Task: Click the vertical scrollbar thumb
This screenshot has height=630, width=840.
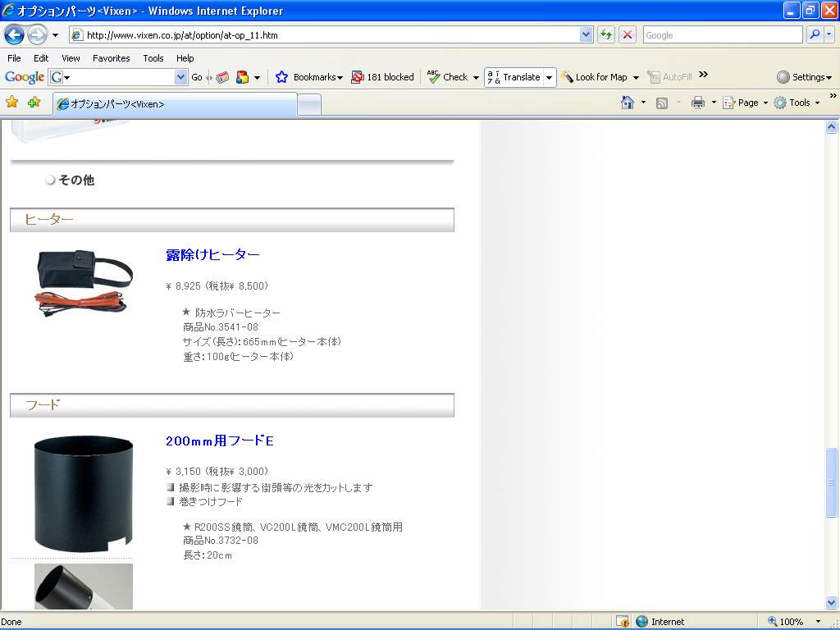Action: coord(832,482)
